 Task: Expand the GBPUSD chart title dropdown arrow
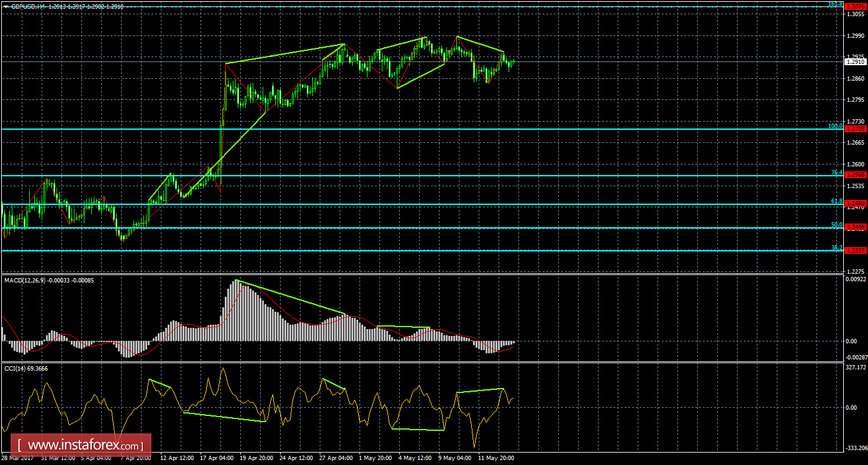point(6,6)
